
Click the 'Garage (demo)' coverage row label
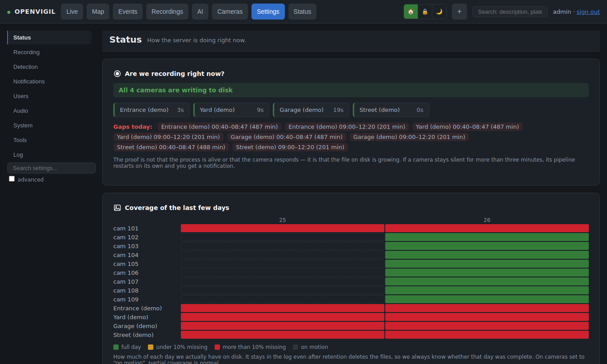[135, 326]
